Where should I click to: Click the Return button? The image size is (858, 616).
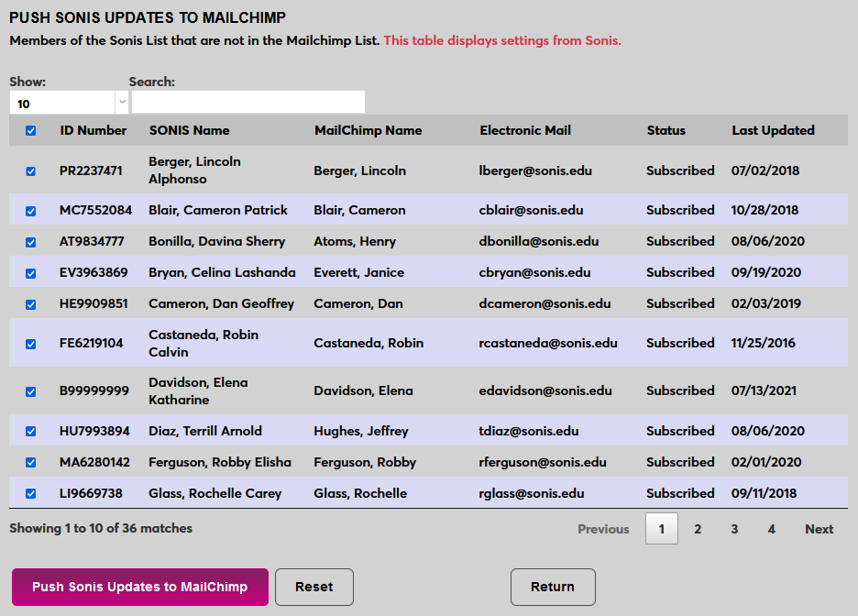553,587
